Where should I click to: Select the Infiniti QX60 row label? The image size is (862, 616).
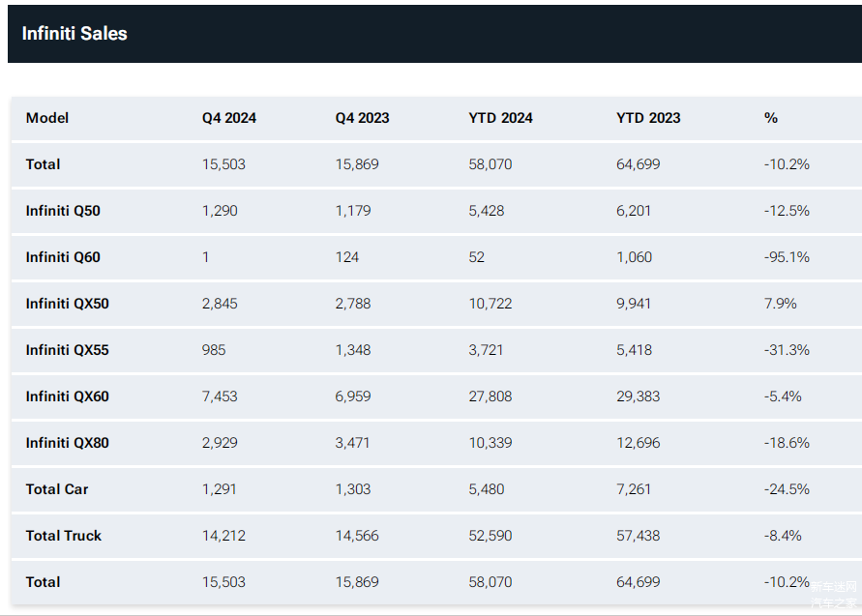[x=67, y=396]
